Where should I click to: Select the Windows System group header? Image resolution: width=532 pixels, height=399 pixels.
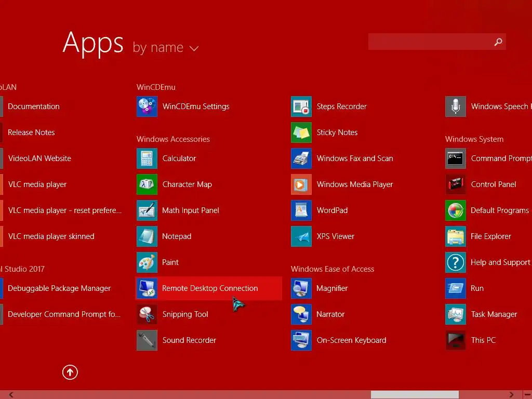point(474,139)
